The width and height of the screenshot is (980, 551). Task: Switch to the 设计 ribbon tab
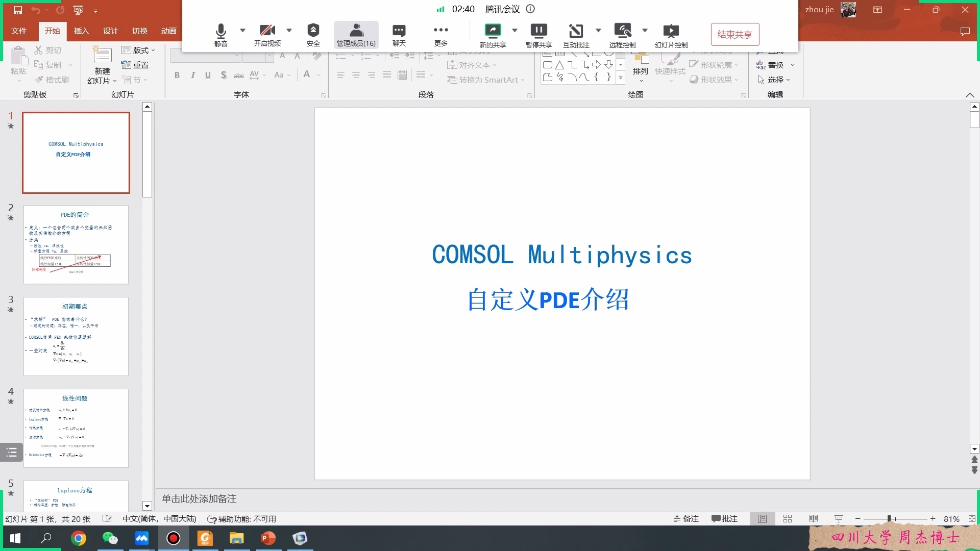[x=110, y=31]
